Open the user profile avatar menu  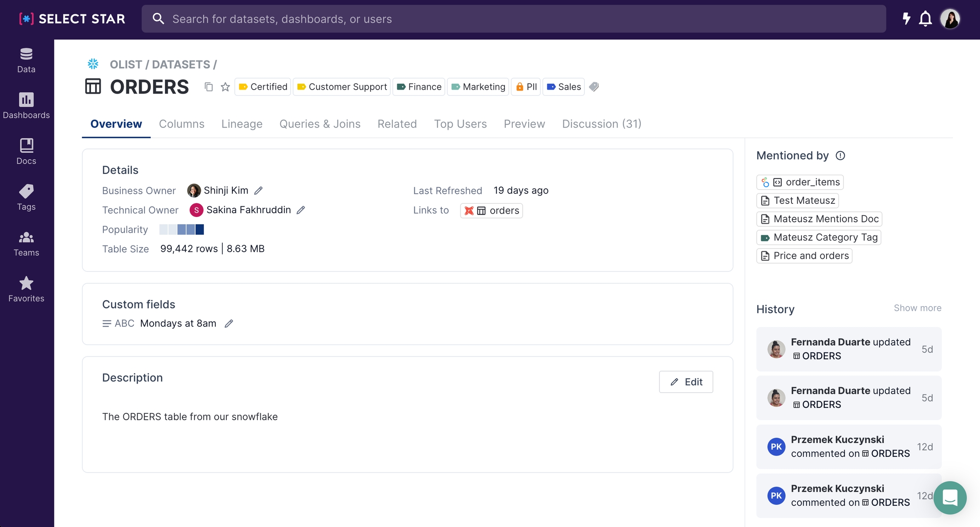[950, 19]
